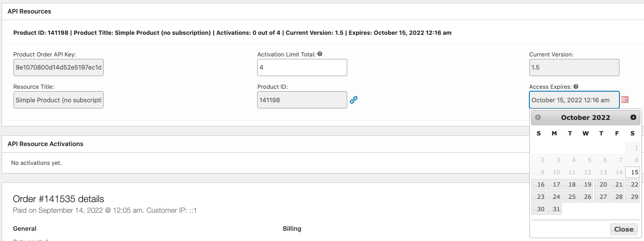The height and width of the screenshot is (241, 644).
Task: Close the datepicker popup
Action: coord(624,229)
